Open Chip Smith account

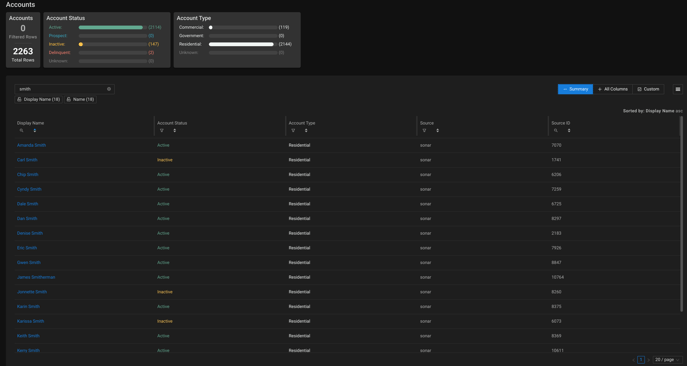(28, 174)
